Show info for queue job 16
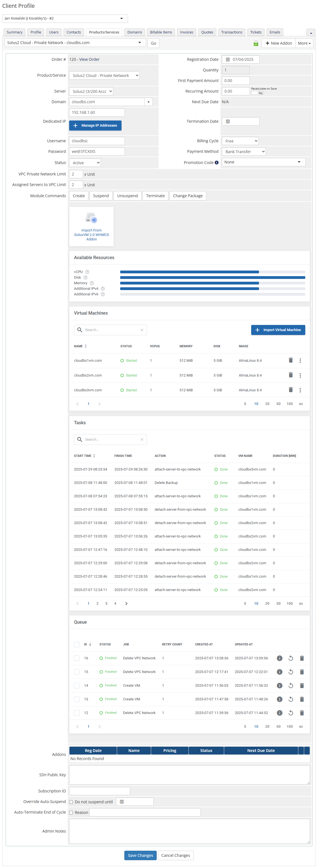This screenshot has height=868, width=322. (279, 658)
